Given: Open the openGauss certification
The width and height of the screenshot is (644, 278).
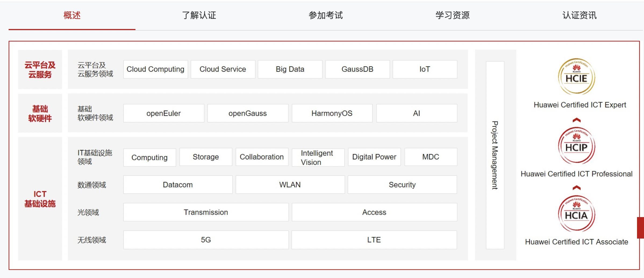Looking at the screenshot, I should tap(248, 113).
